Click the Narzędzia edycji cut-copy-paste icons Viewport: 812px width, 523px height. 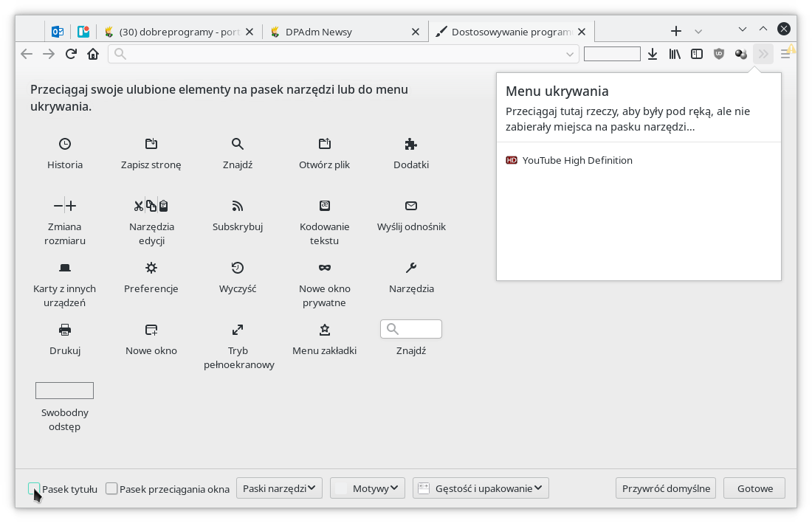pos(151,206)
